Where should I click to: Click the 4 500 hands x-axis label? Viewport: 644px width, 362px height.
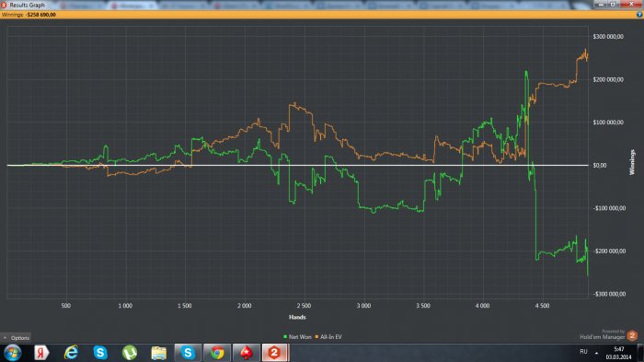[x=542, y=306]
